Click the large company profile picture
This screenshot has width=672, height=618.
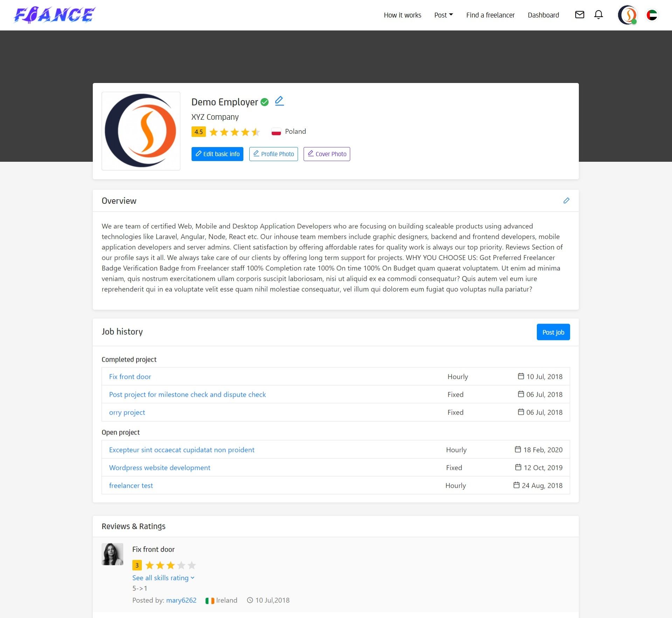[x=141, y=131]
